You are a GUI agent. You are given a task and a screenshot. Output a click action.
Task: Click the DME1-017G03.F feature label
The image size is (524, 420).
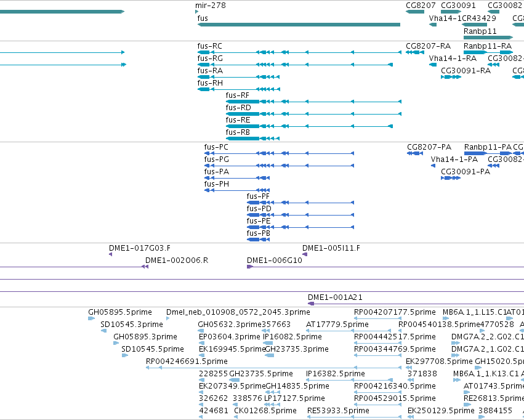tap(140, 248)
